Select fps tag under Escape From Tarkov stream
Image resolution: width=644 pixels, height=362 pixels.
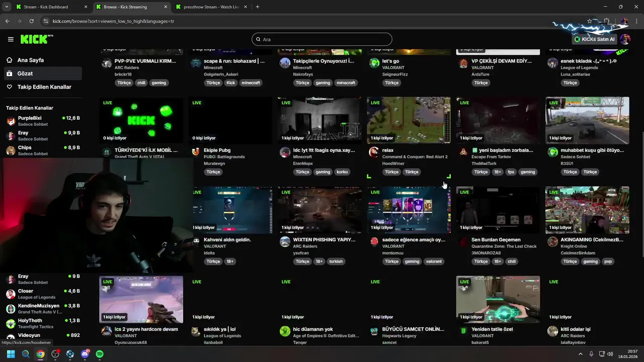[x=511, y=172]
